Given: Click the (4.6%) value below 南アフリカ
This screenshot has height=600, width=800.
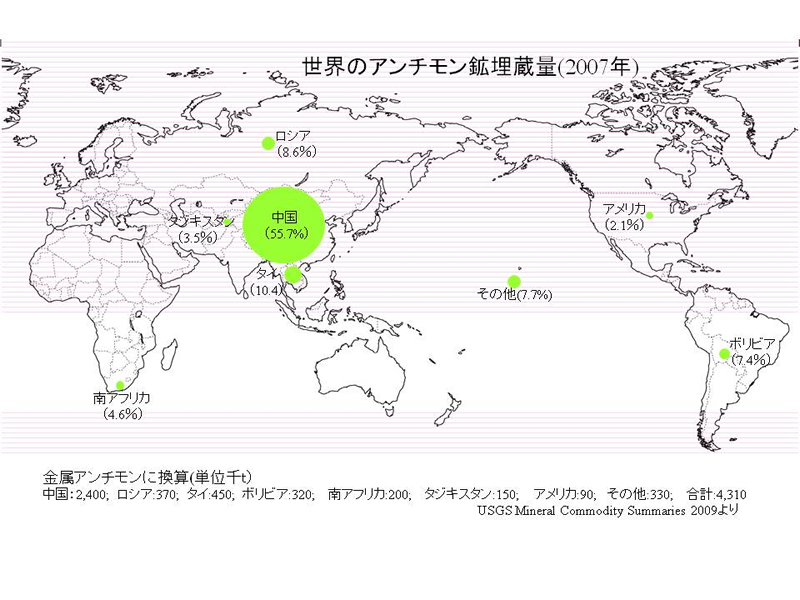Looking at the screenshot, I should 122,413.
